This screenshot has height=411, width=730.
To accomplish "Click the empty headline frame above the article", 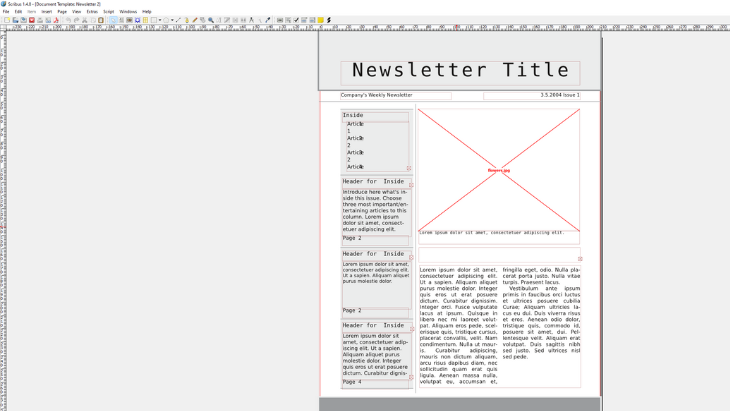I will tap(499, 255).
